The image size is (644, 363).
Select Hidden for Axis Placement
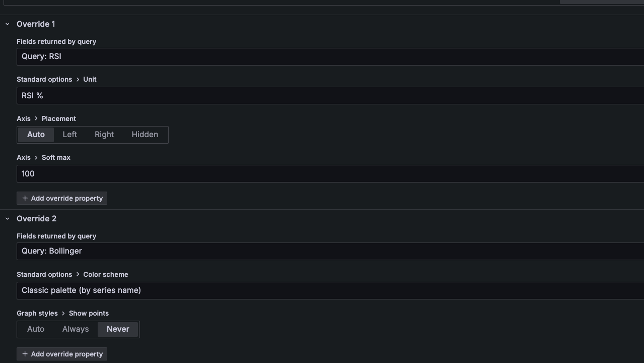[145, 135]
